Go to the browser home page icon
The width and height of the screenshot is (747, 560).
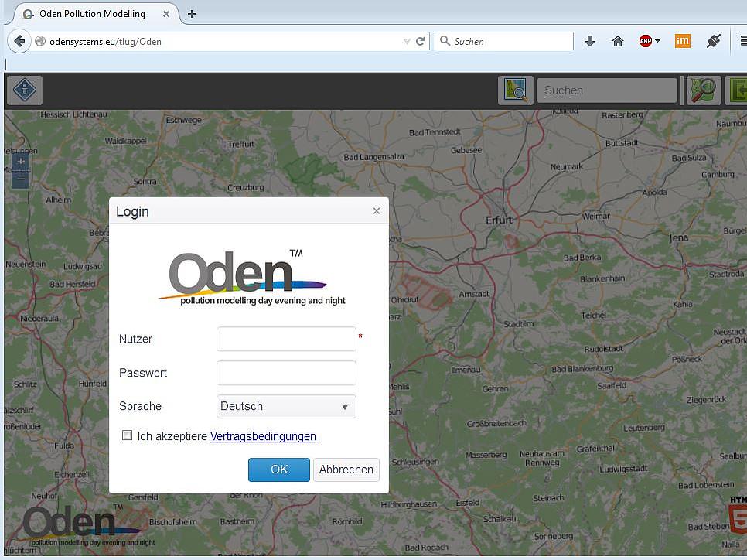click(x=617, y=41)
